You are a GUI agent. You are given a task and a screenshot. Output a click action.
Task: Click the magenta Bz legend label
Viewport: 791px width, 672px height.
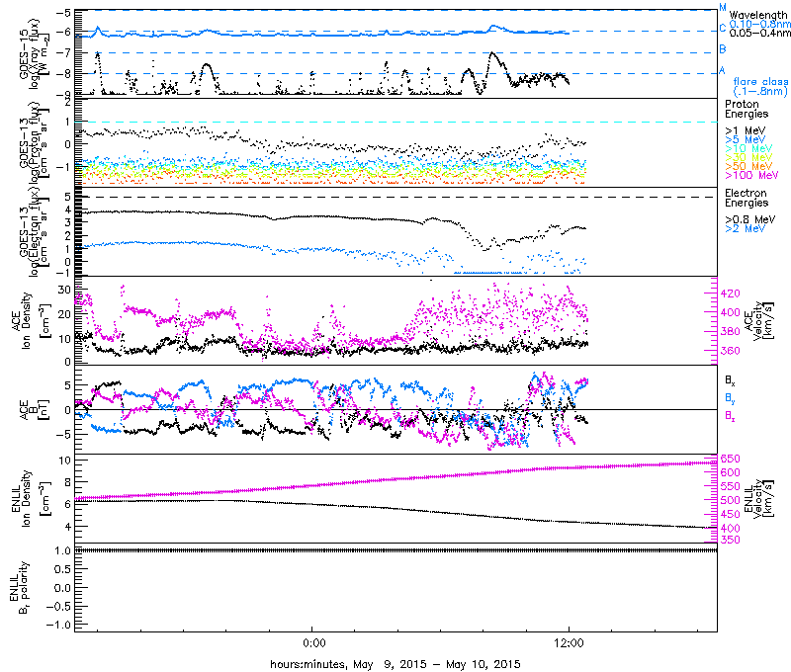[730, 416]
